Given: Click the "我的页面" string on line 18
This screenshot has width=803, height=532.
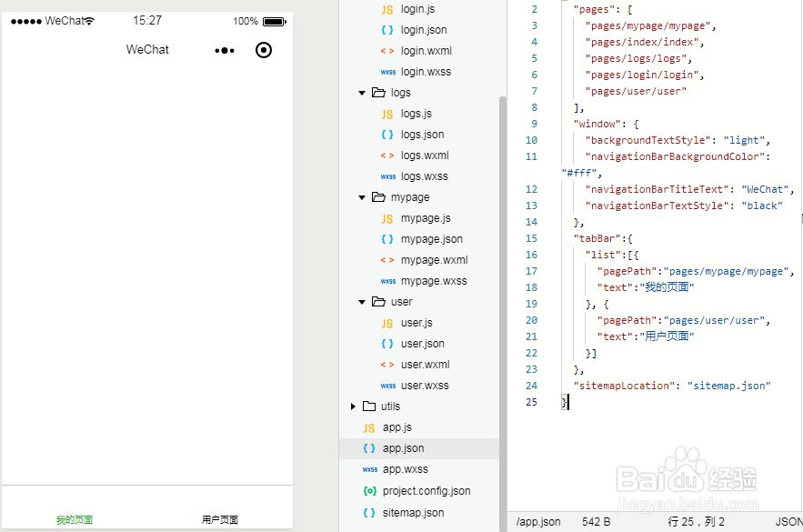Looking at the screenshot, I should point(667,287).
